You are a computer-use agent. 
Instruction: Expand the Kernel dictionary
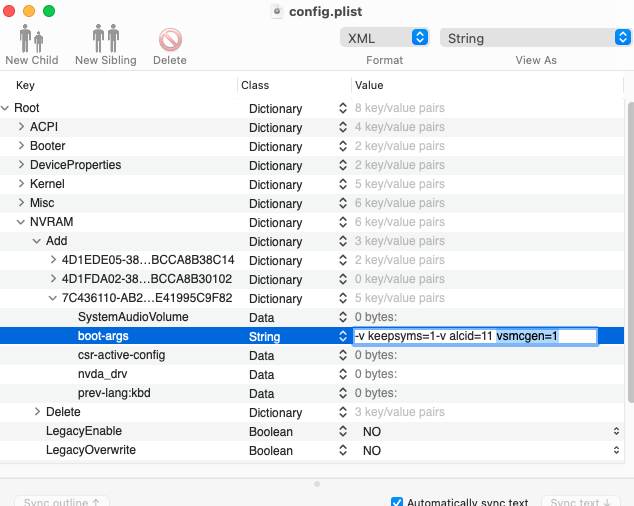(x=21, y=184)
